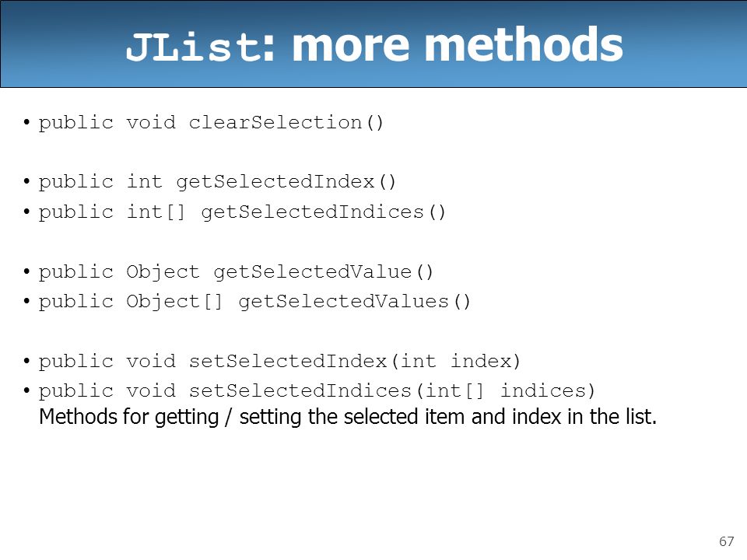Click the Object[] return type text
This screenshot has height=560, width=747.
pyautogui.click(x=174, y=302)
